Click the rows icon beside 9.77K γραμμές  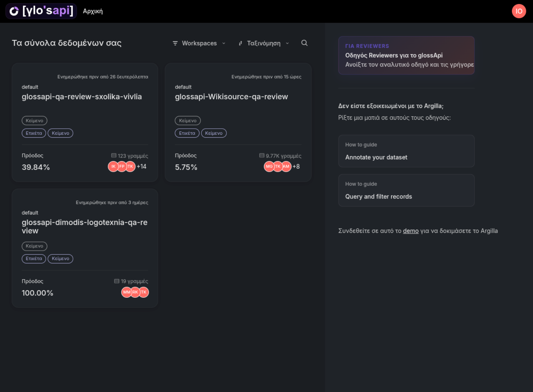(262, 156)
